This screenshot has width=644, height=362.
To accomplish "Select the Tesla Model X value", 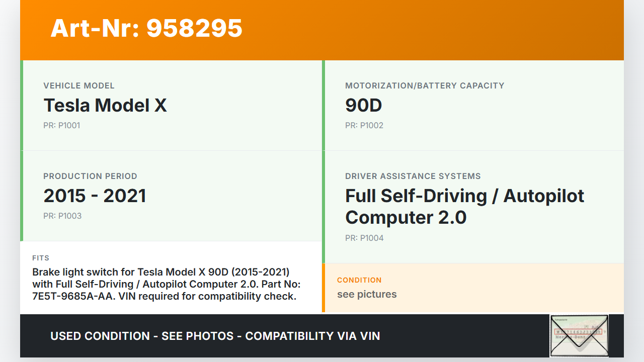I will tap(105, 106).
